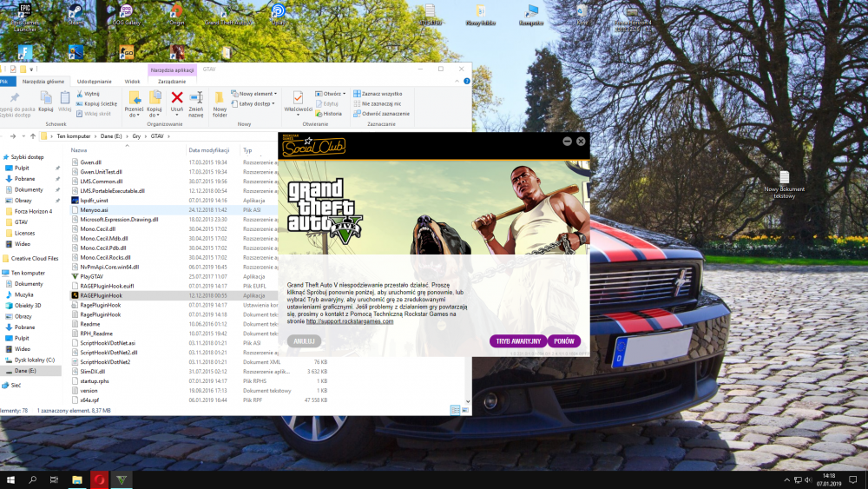Switch to the Narzędzia główne ribbon tab
Screen dimensions: 868x489
click(43, 82)
